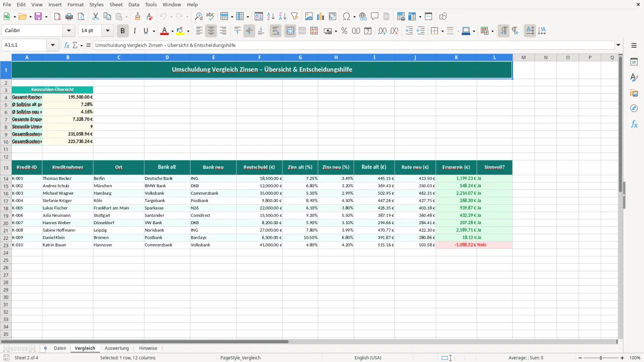
Task: Click the Sort Ascending icon
Action: click(270, 17)
